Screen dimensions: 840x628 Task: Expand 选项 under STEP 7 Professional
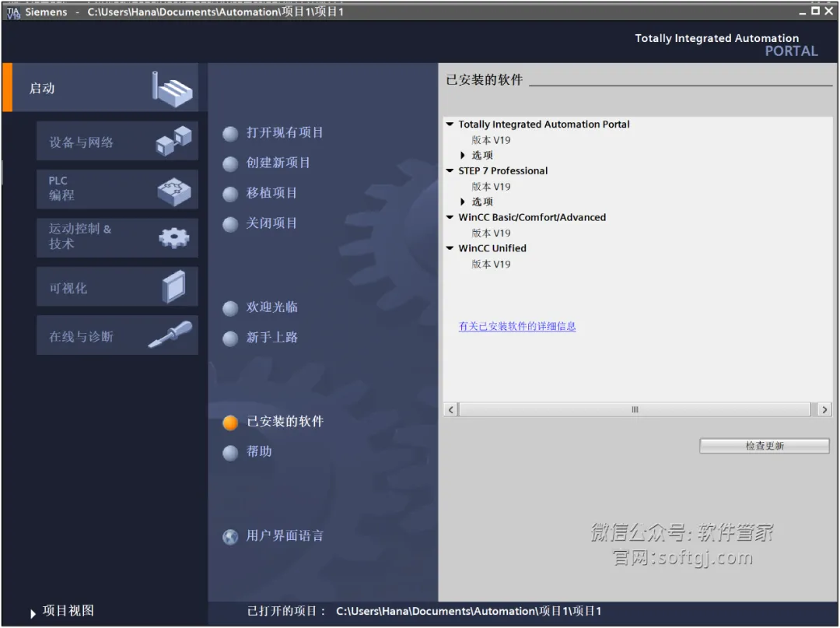pyautogui.click(x=462, y=202)
